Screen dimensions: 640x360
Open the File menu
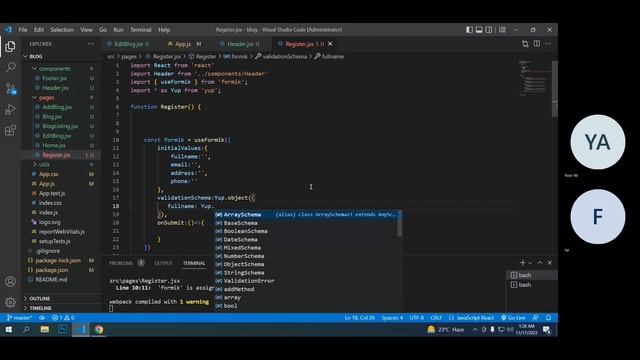click(23, 30)
